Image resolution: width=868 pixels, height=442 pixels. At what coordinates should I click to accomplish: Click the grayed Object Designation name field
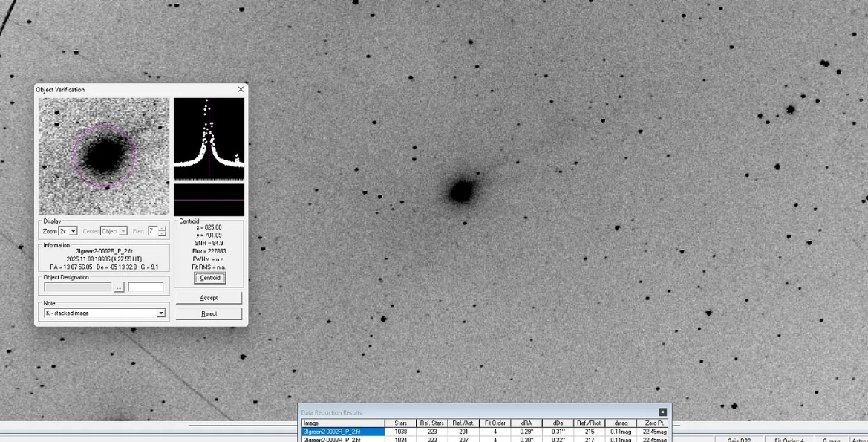tap(78, 287)
